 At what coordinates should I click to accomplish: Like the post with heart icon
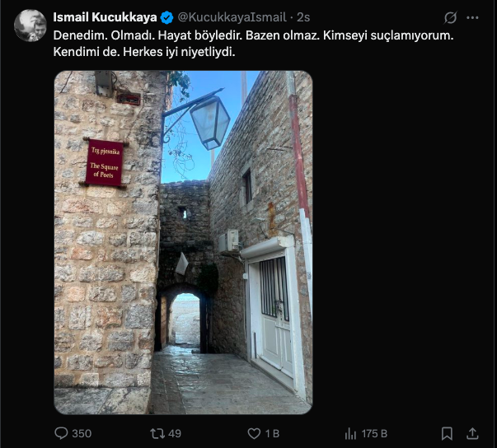click(254, 433)
